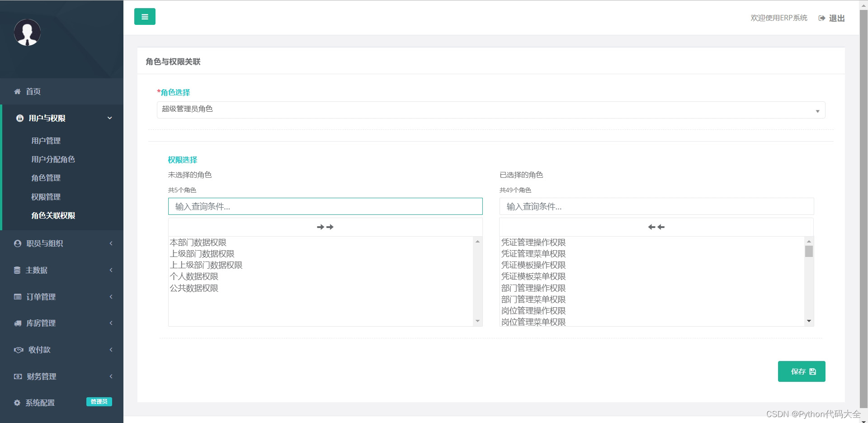
Task: Open 角色管理 submenu item
Action: (x=46, y=178)
